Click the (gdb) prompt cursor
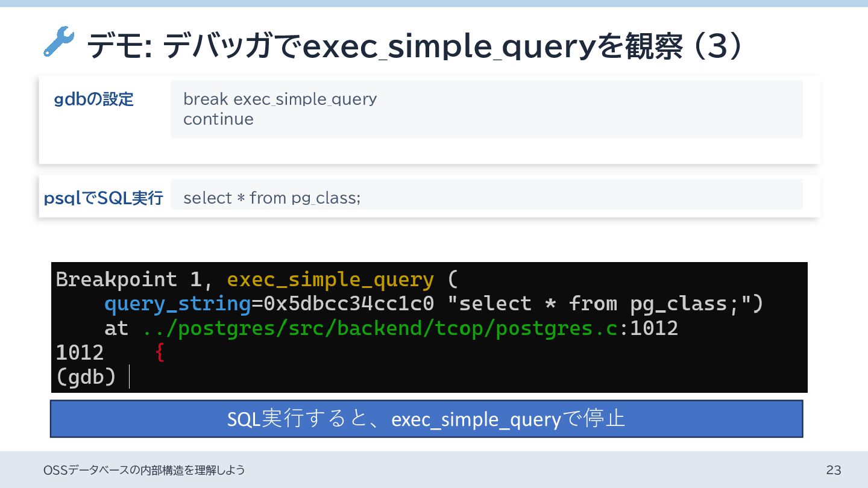The image size is (868, 488). [x=130, y=377]
